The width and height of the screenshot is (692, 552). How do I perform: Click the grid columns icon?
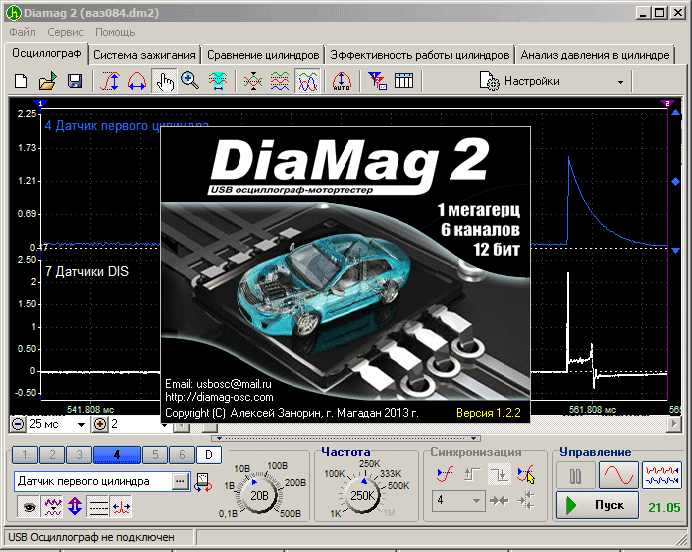(404, 81)
